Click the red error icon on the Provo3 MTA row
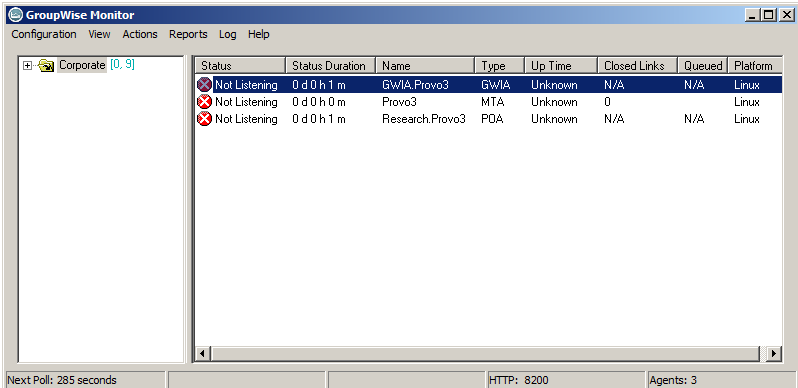The image size is (798, 388). (x=204, y=102)
